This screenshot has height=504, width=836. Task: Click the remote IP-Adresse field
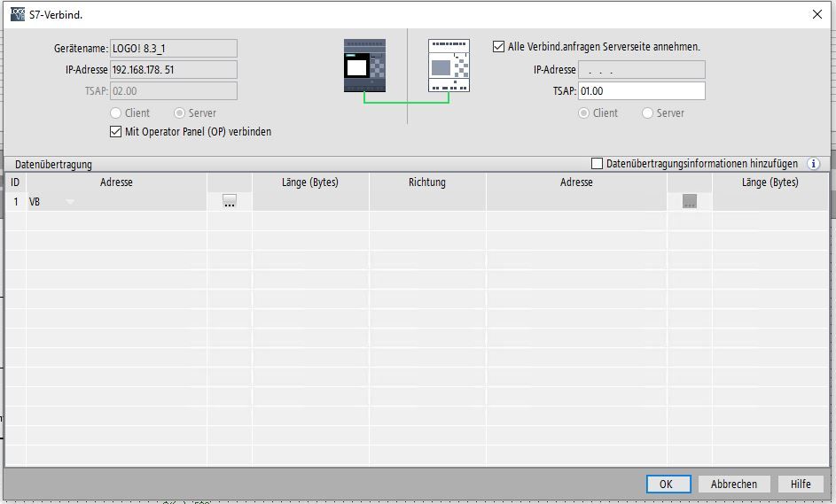click(x=641, y=69)
